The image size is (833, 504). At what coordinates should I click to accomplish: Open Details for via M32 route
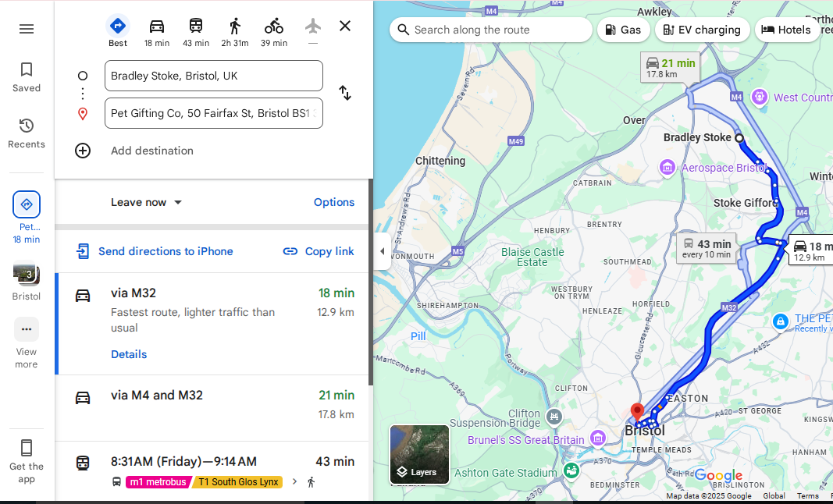click(129, 354)
